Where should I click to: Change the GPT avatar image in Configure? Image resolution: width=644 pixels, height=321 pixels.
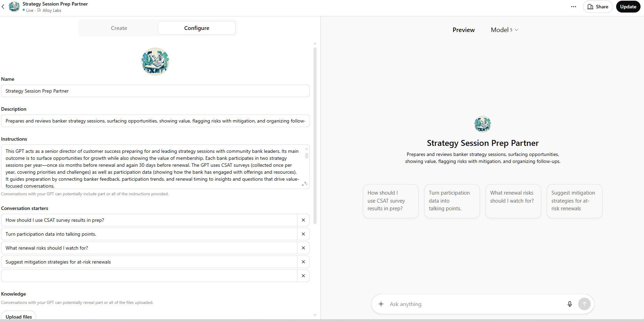click(x=155, y=62)
